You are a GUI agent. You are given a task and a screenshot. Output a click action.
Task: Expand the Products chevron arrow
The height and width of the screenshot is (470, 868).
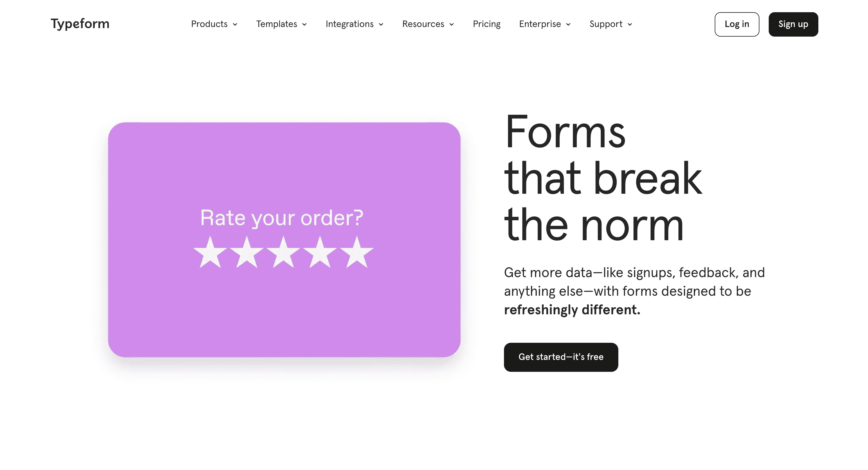point(235,24)
